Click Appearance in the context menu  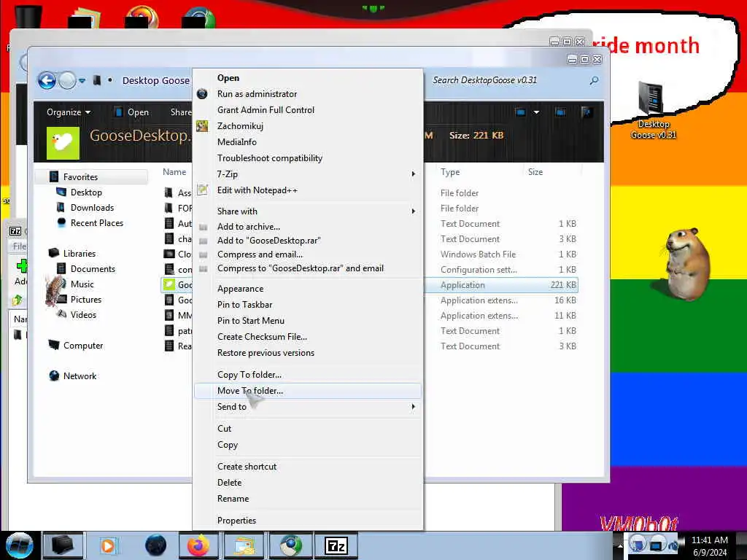click(307, 289)
